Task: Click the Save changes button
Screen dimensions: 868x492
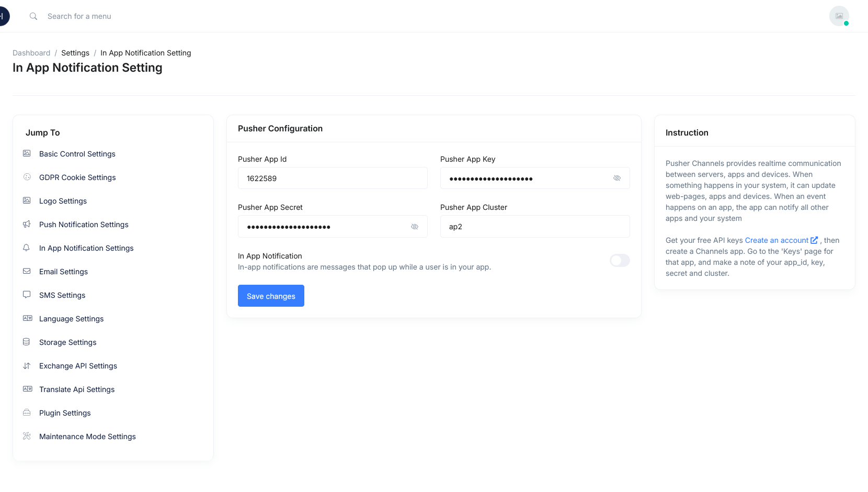Action: coord(271,296)
